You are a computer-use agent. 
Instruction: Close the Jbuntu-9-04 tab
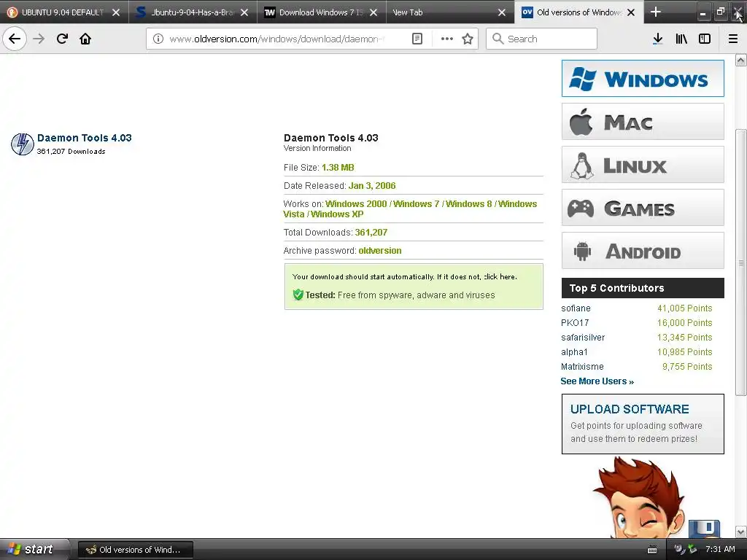pos(244,12)
